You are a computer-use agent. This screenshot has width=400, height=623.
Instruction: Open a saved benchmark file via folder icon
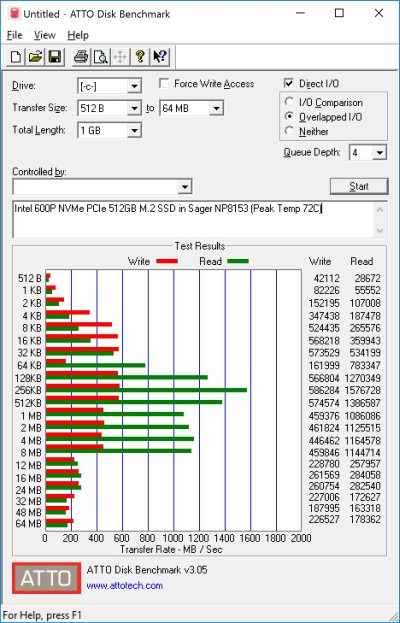point(35,57)
